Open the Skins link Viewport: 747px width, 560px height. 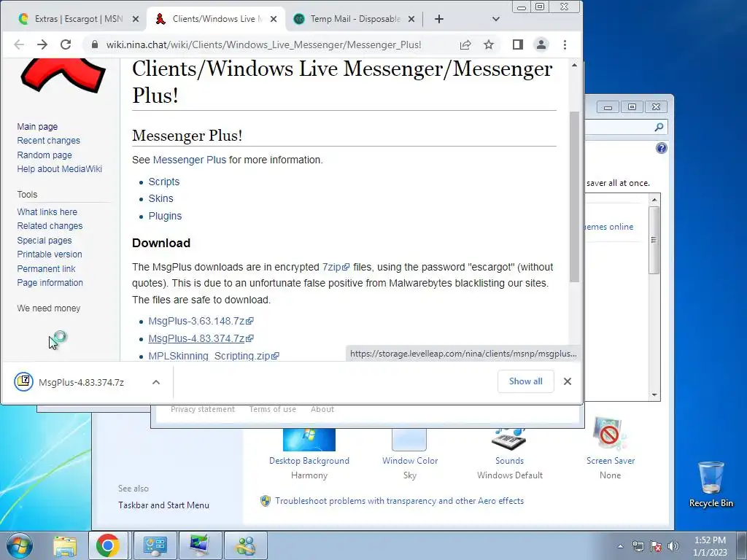point(161,198)
